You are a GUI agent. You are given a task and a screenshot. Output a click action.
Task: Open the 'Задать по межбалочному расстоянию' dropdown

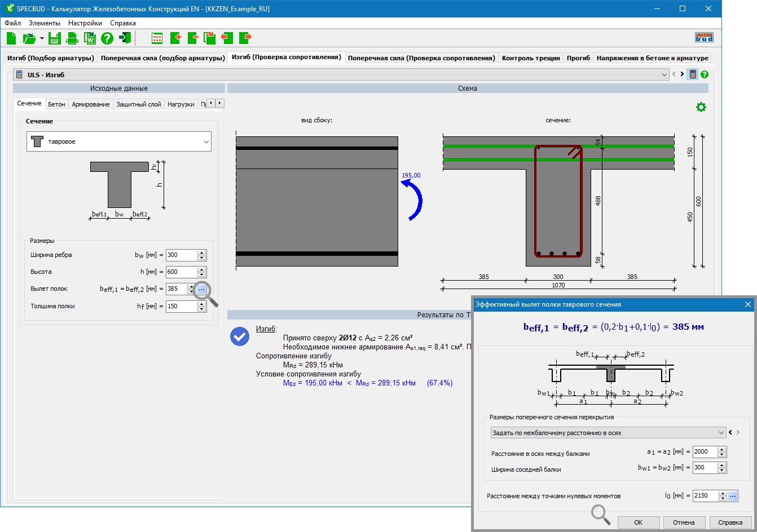[x=608, y=433]
